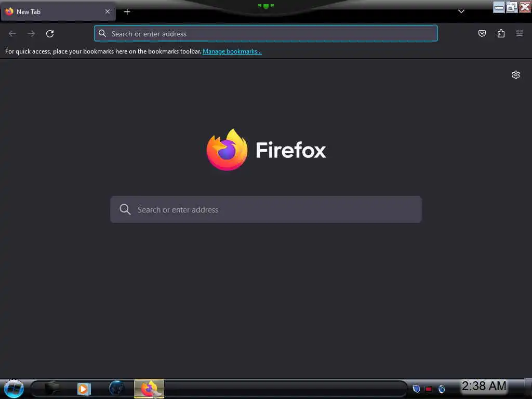Click the New Tab Firefox favicon

9,11
